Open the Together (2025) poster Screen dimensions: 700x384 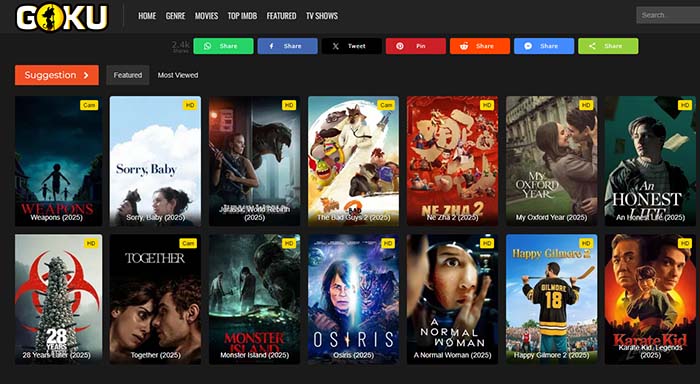(155, 299)
